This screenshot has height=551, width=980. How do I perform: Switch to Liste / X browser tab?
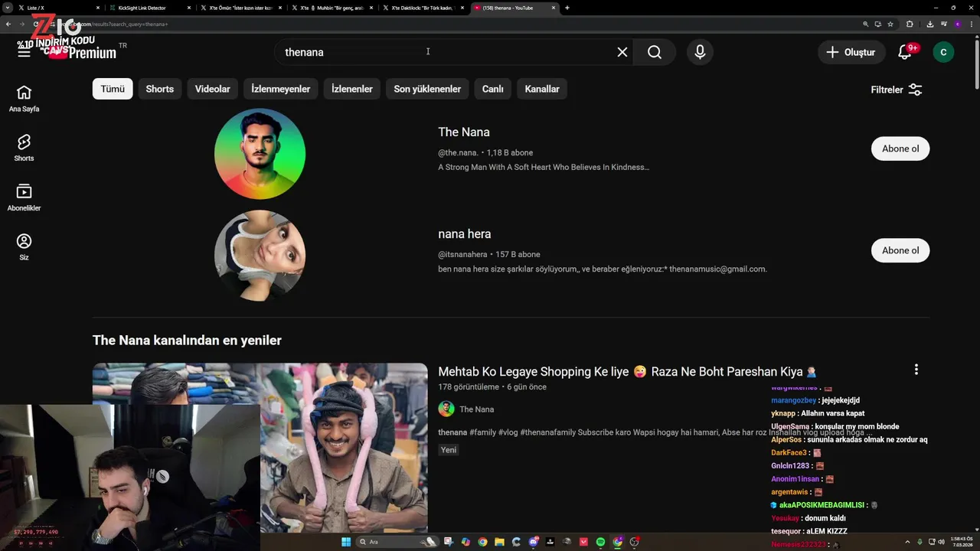58,8
